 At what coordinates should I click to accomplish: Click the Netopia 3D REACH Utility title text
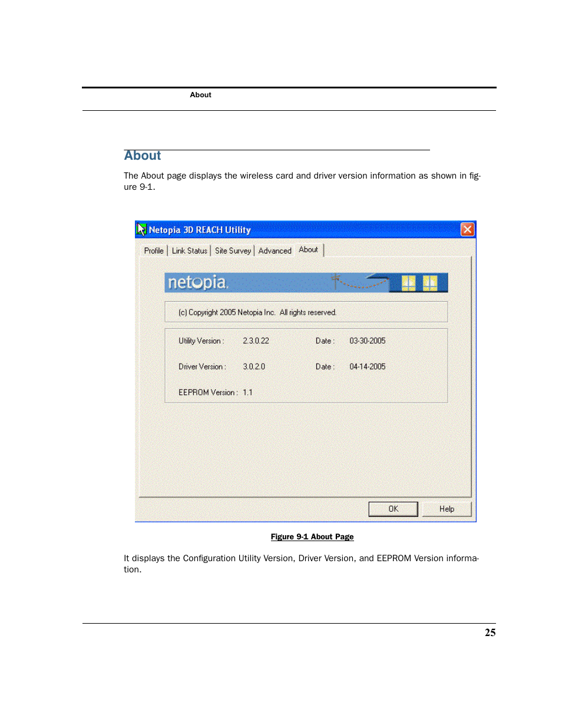pos(200,230)
